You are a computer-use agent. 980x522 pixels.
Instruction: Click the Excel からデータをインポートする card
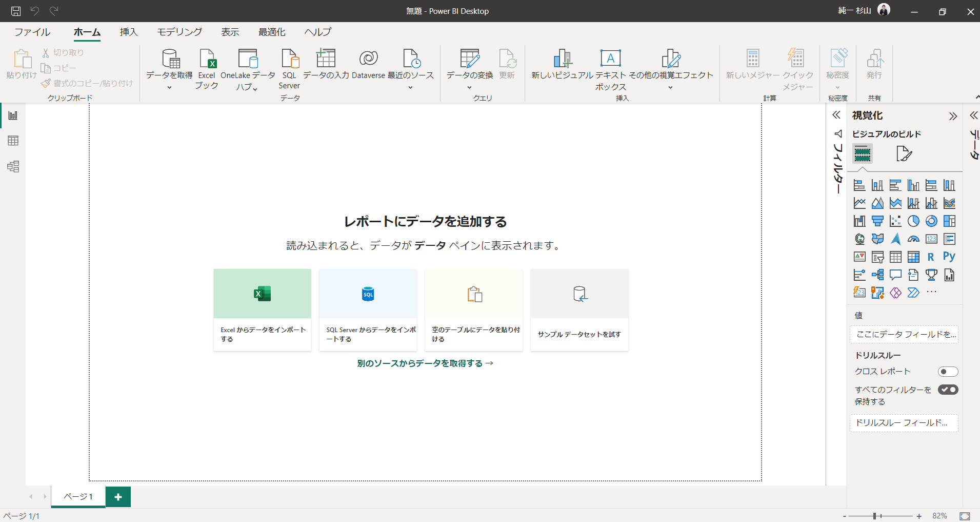coord(262,310)
